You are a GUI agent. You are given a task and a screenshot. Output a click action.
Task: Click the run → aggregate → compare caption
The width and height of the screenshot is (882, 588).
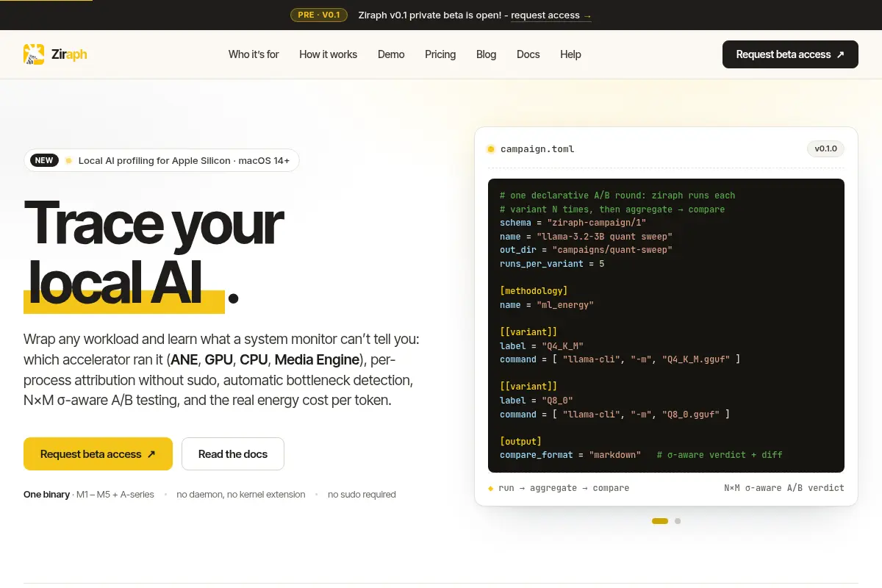point(564,488)
